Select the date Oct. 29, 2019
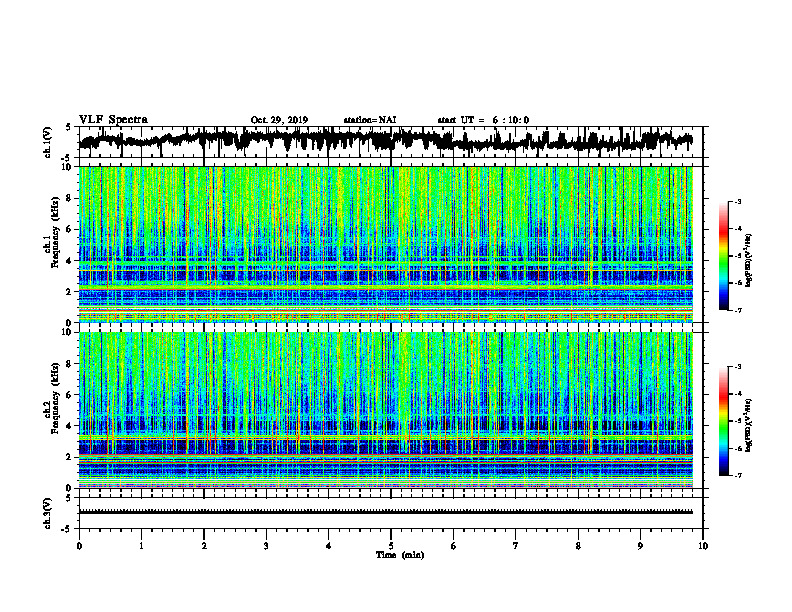 tap(279, 120)
